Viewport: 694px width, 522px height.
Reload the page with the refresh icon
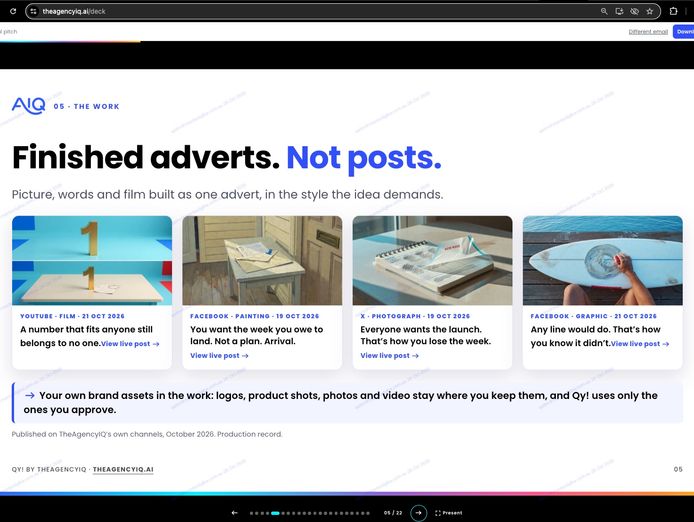pos(13,11)
